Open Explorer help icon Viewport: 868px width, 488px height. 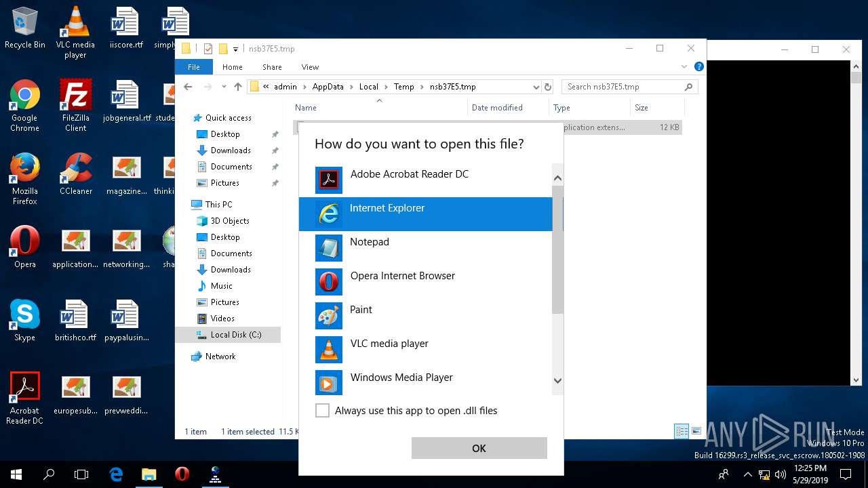pos(699,66)
